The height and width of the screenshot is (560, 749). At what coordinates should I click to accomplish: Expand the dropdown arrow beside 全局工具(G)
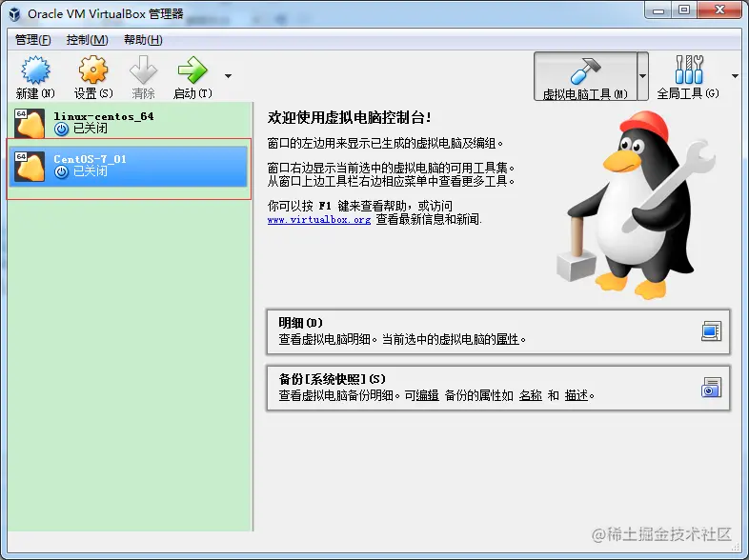click(735, 76)
